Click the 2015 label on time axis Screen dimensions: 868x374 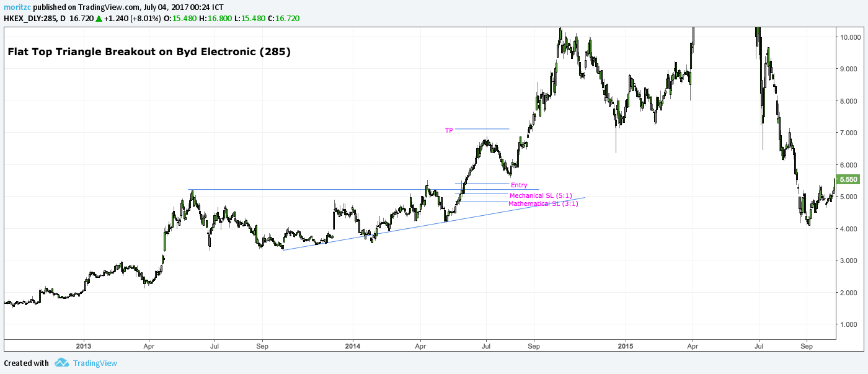tap(626, 345)
